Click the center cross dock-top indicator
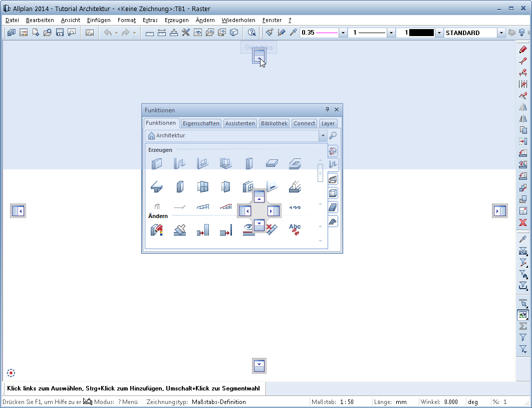The width and height of the screenshot is (532, 408). point(259,196)
